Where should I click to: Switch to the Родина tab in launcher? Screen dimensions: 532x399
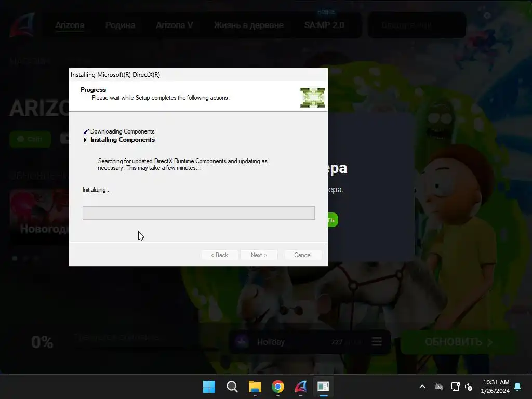coord(120,25)
